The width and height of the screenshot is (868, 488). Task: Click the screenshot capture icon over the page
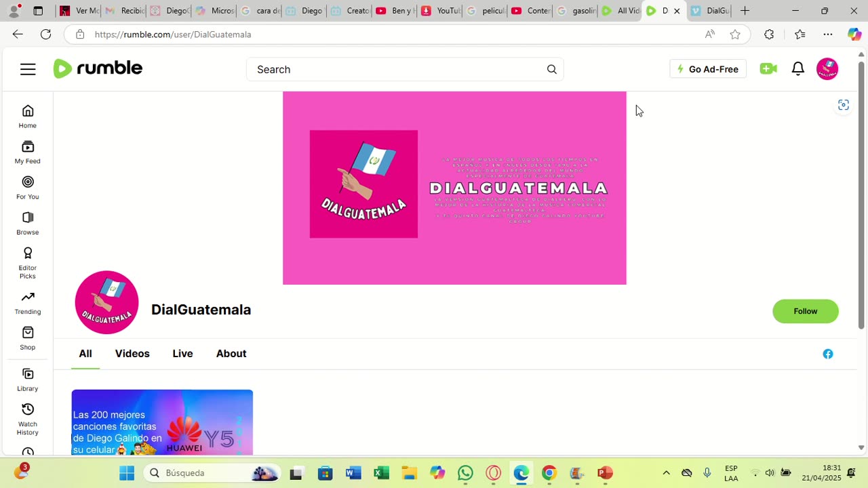click(x=844, y=105)
